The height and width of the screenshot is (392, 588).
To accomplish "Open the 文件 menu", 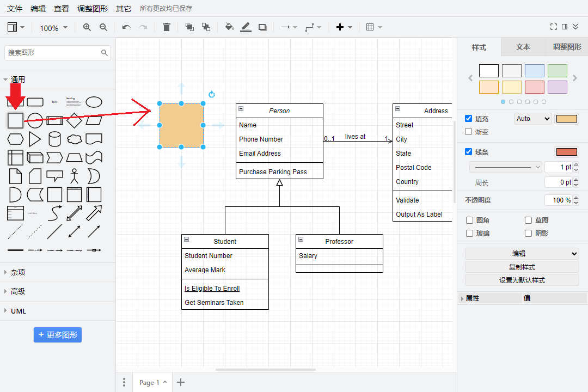I will point(15,9).
